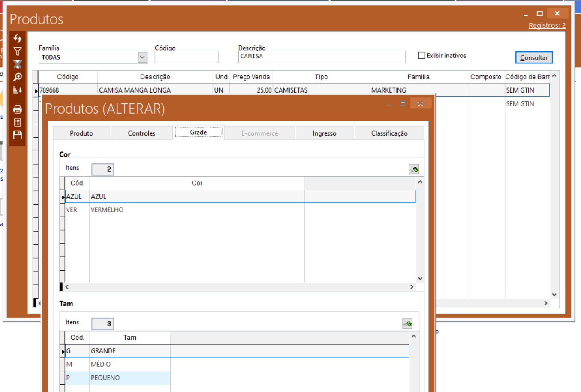Click right arrow of Cor horizontal scrollbar
The width and height of the screenshot is (581, 392).
(412, 287)
